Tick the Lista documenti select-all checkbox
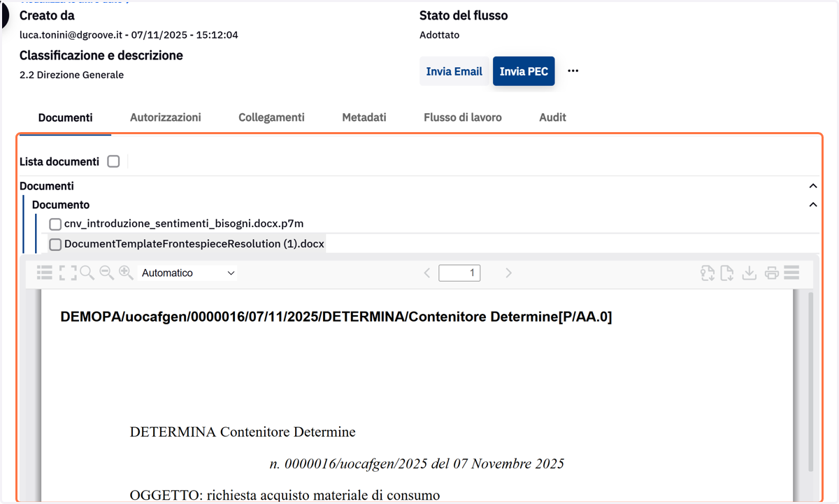 click(x=113, y=161)
